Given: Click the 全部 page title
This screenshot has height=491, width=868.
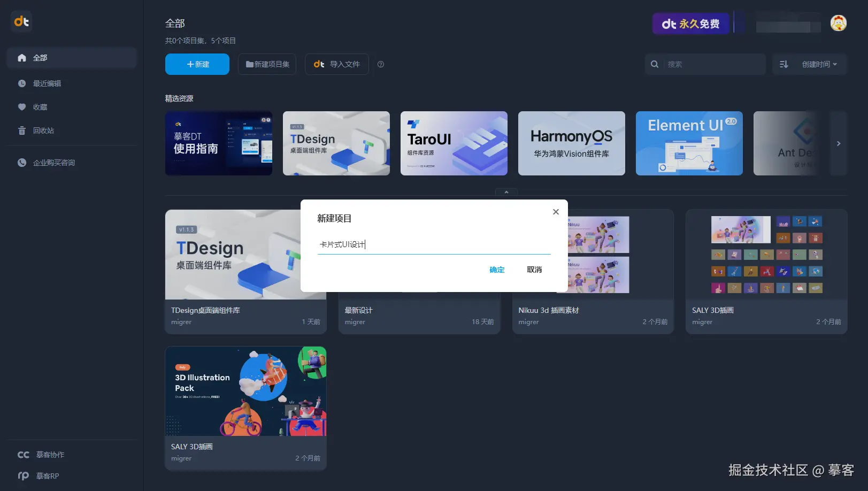Looking at the screenshot, I should click(175, 24).
